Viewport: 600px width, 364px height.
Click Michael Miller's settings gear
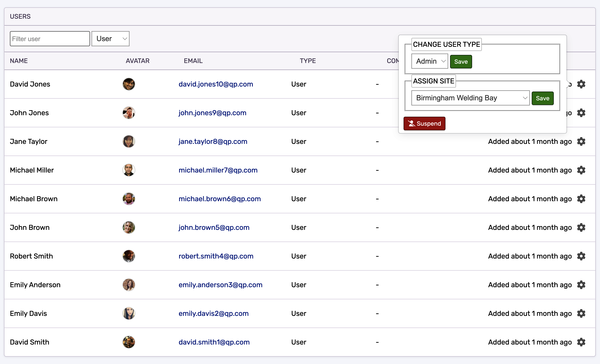[x=581, y=170]
